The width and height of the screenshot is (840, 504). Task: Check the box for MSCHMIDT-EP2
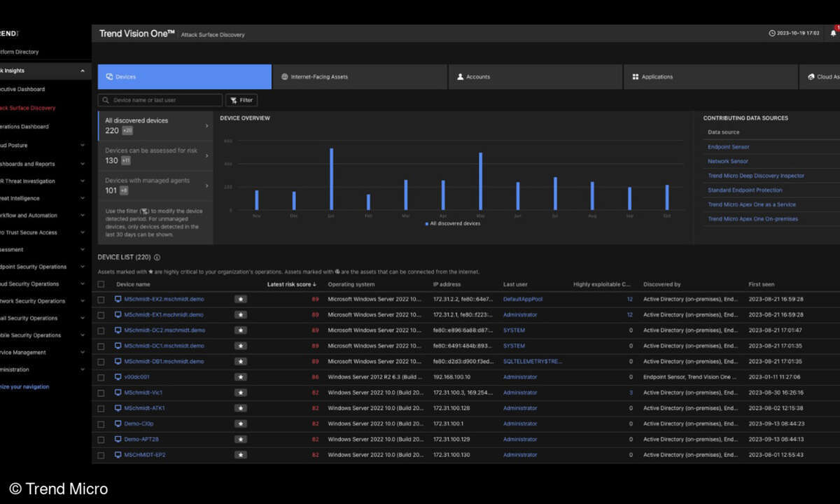point(101,455)
